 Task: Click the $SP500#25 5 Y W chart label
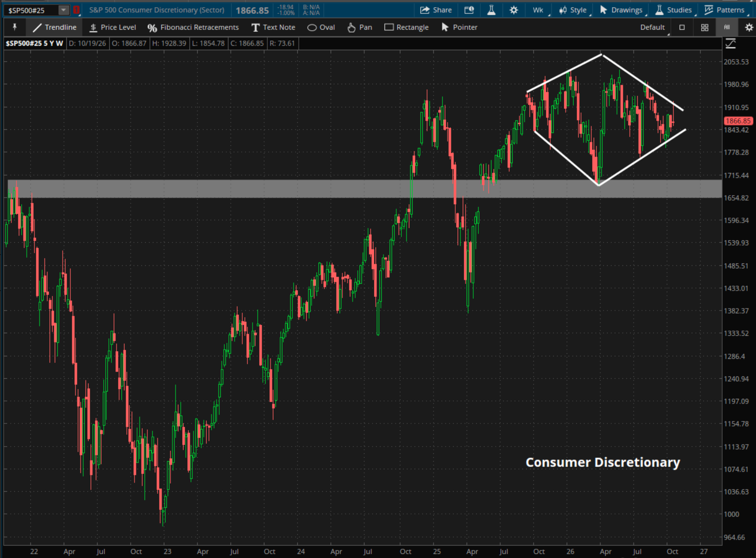[34, 44]
